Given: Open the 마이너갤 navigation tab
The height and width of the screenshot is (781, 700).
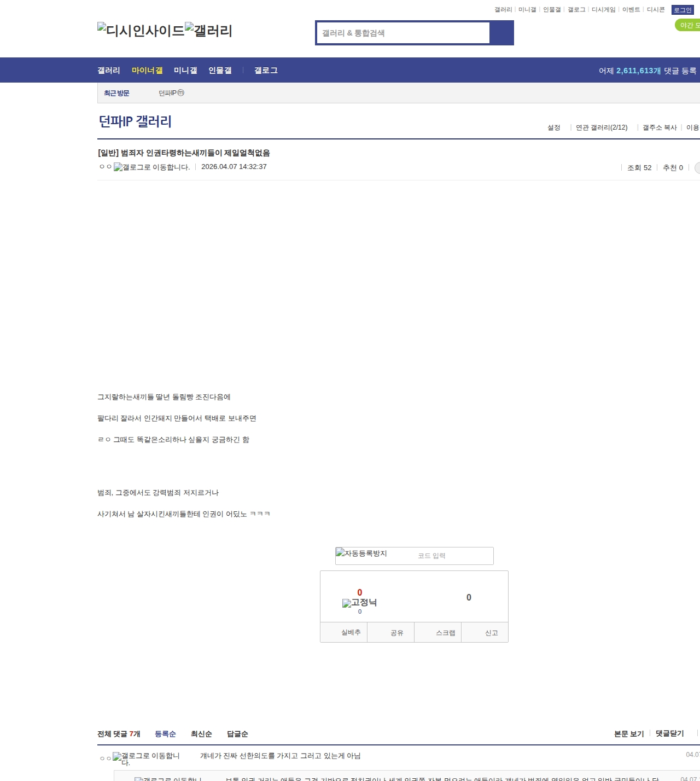Looking at the screenshot, I should 147,70.
